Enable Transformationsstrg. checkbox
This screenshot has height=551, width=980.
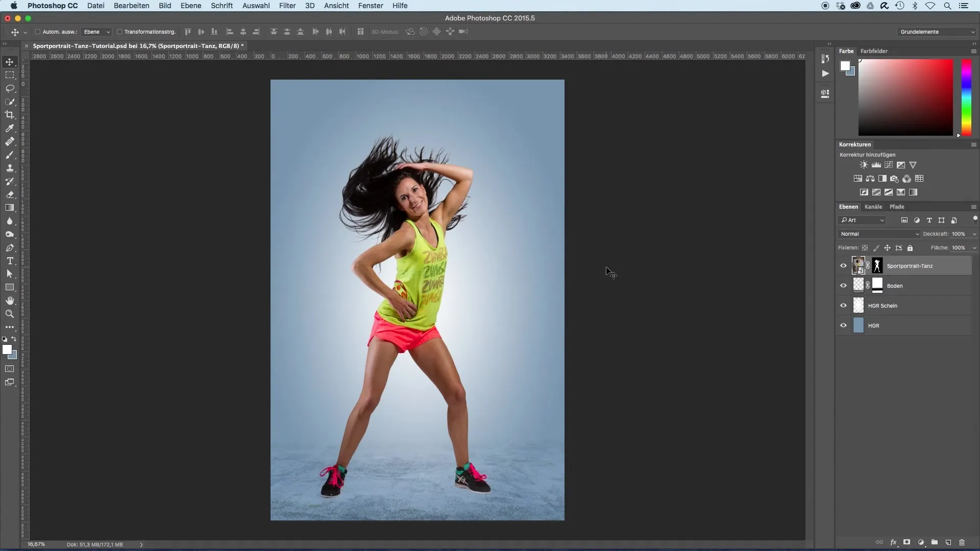pos(119,32)
